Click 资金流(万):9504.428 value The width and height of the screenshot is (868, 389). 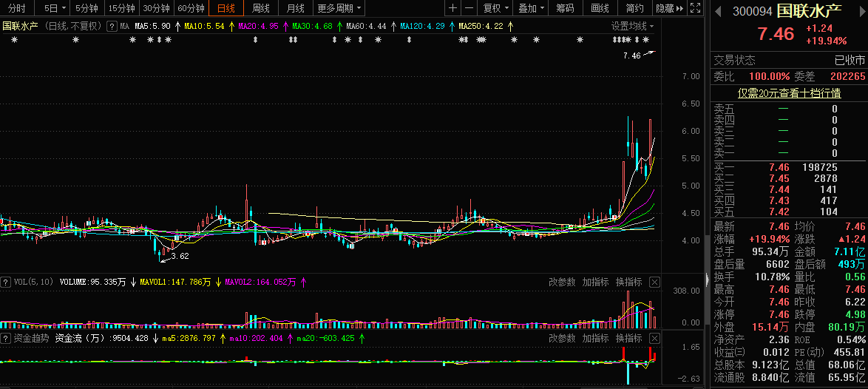pyautogui.click(x=101, y=338)
